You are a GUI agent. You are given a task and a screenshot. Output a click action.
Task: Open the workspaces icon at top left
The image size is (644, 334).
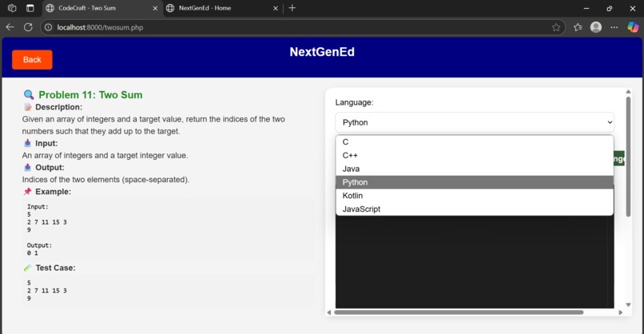[x=12, y=8]
